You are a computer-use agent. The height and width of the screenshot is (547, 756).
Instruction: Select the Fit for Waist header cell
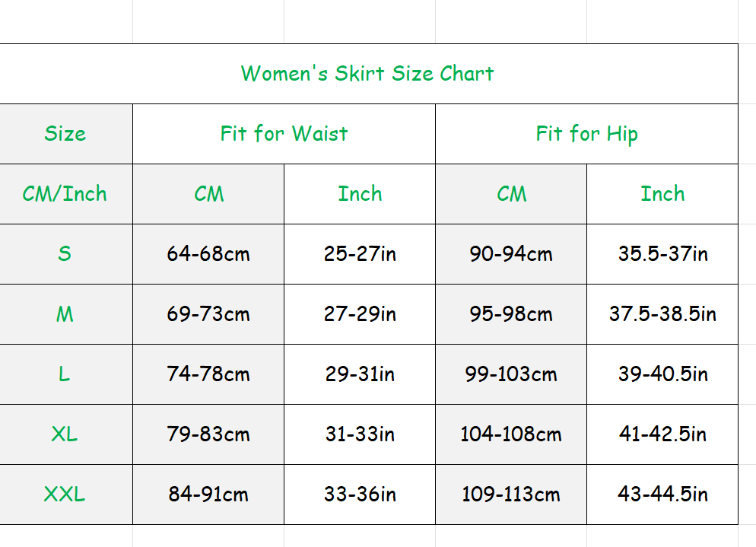point(284,134)
